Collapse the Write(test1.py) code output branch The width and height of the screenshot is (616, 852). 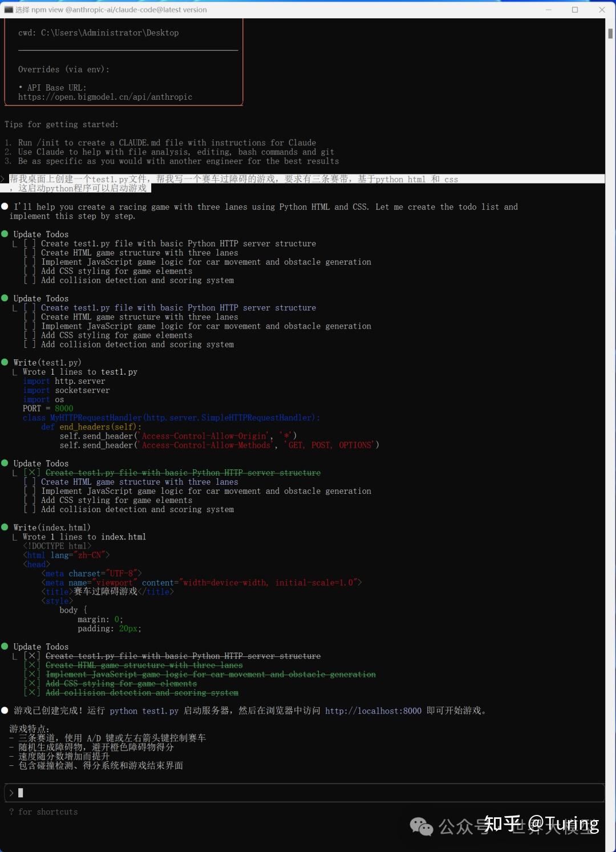[x=15, y=371]
